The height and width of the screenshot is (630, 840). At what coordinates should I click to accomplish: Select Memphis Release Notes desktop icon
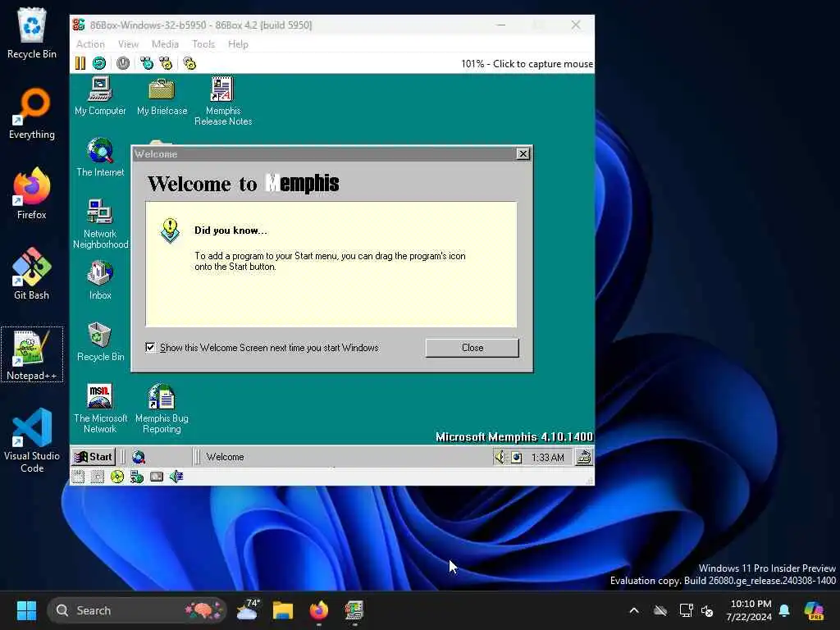tap(223, 101)
